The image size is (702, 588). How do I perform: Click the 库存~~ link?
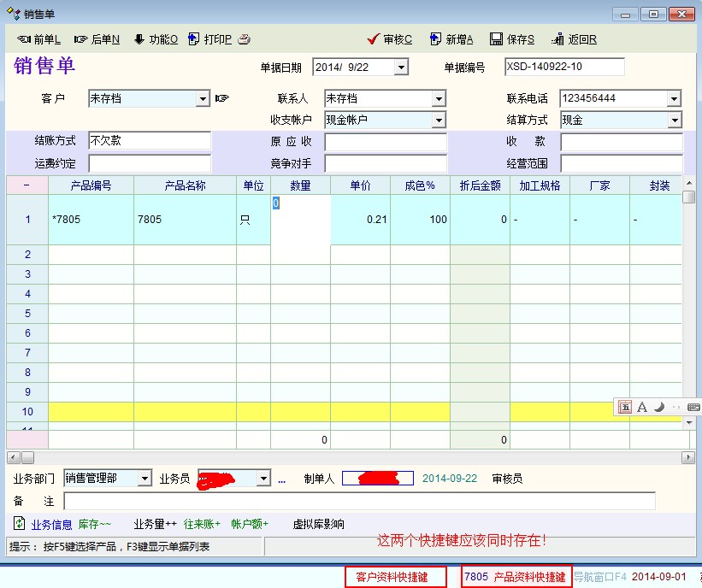(95, 524)
